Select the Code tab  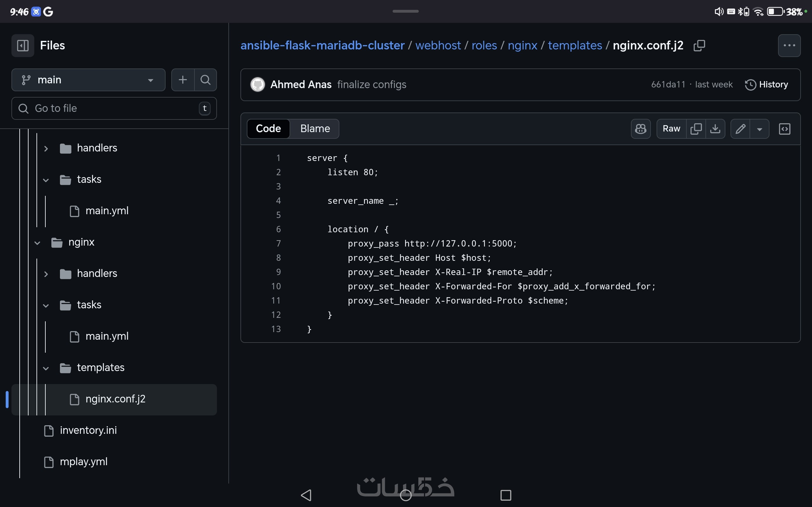pos(268,129)
